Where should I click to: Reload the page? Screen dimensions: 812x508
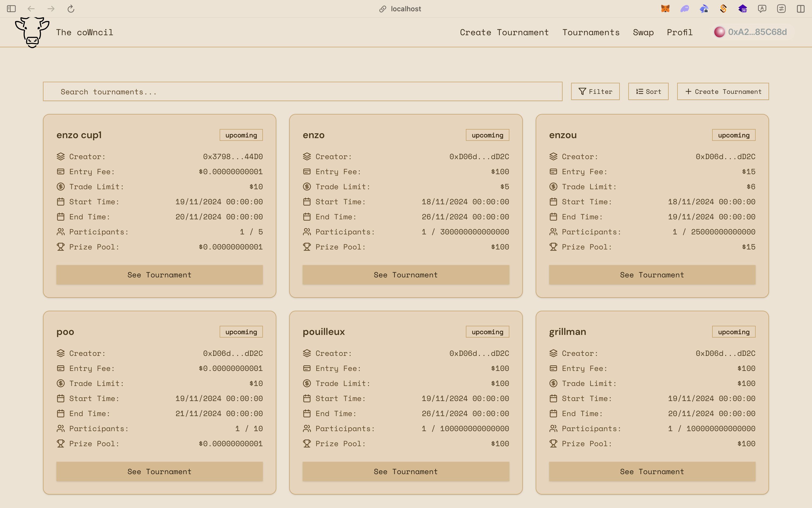(x=70, y=9)
